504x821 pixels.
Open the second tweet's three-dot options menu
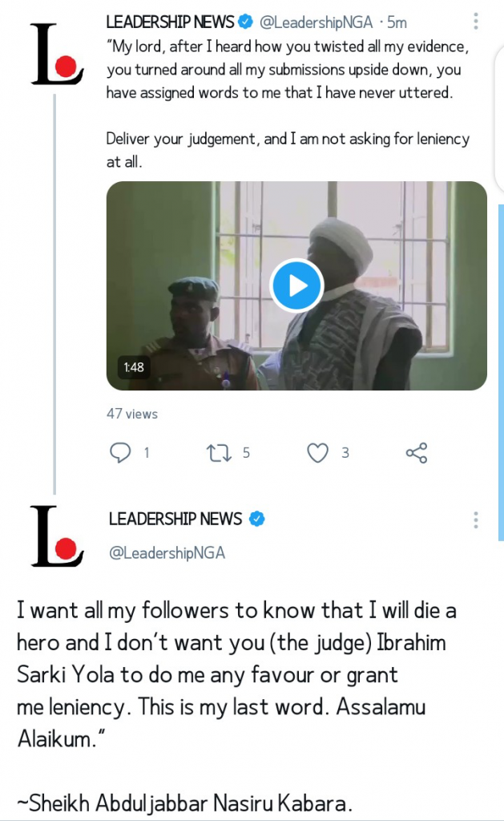pyautogui.click(x=476, y=520)
